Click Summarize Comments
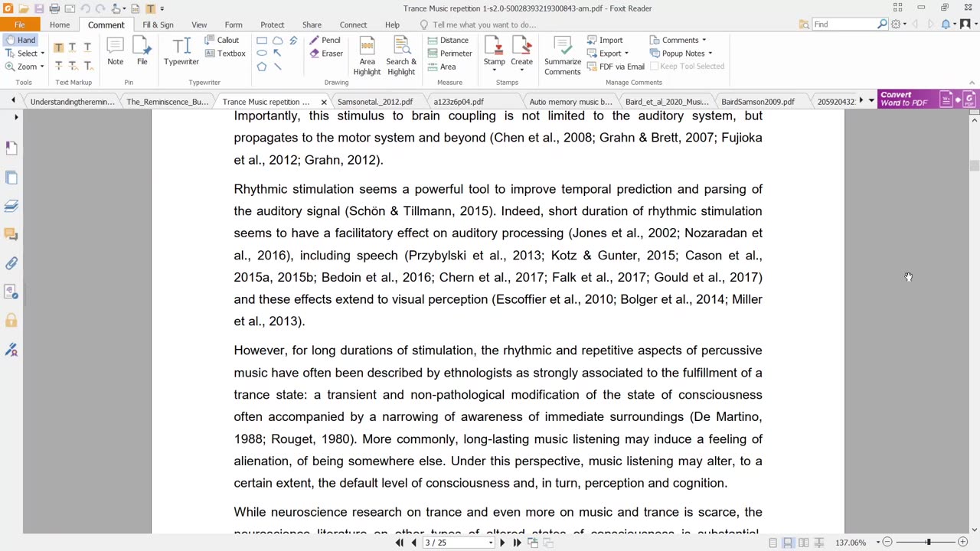 pyautogui.click(x=563, y=57)
